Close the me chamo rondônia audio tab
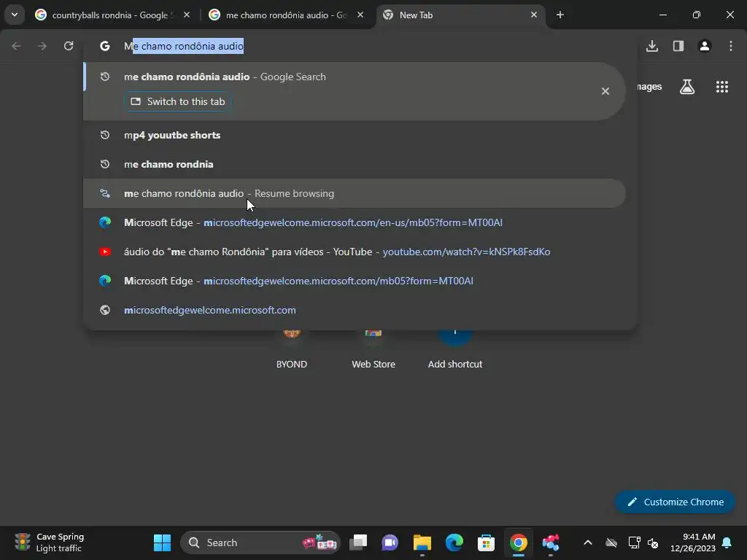Image resolution: width=747 pixels, height=560 pixels. click(360, 15)
